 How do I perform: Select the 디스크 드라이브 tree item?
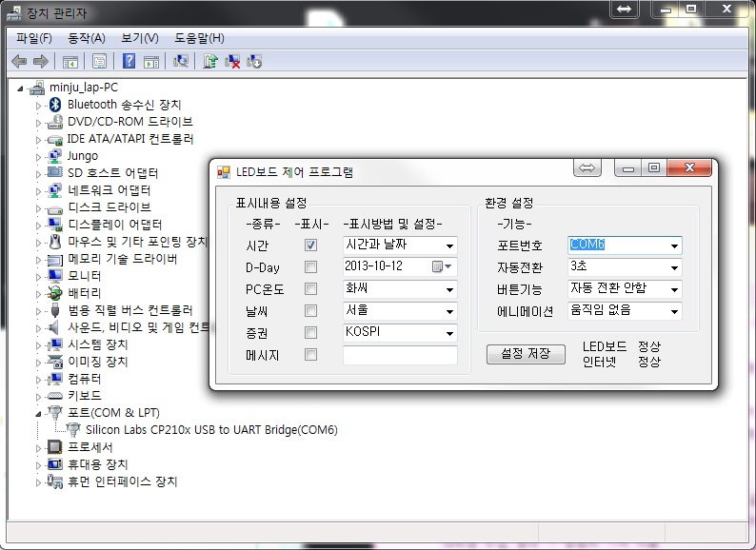coord(109,207)
